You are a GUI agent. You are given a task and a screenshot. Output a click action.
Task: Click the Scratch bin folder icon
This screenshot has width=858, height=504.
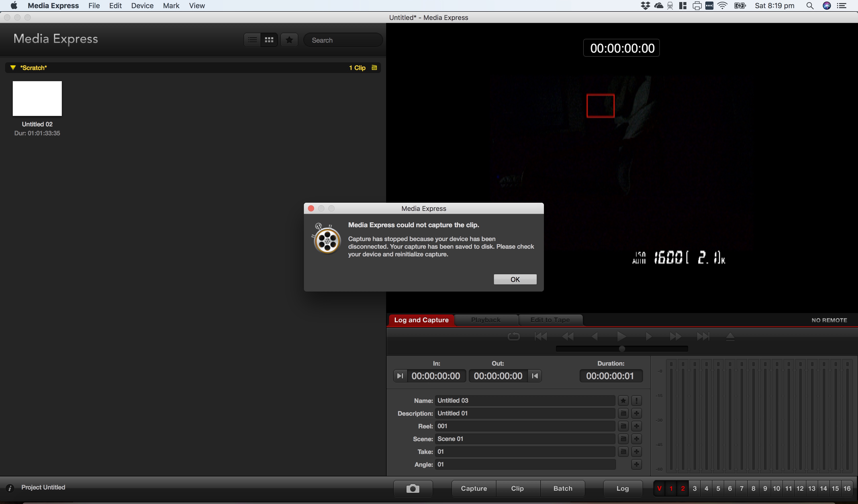(x=374, y=67)
